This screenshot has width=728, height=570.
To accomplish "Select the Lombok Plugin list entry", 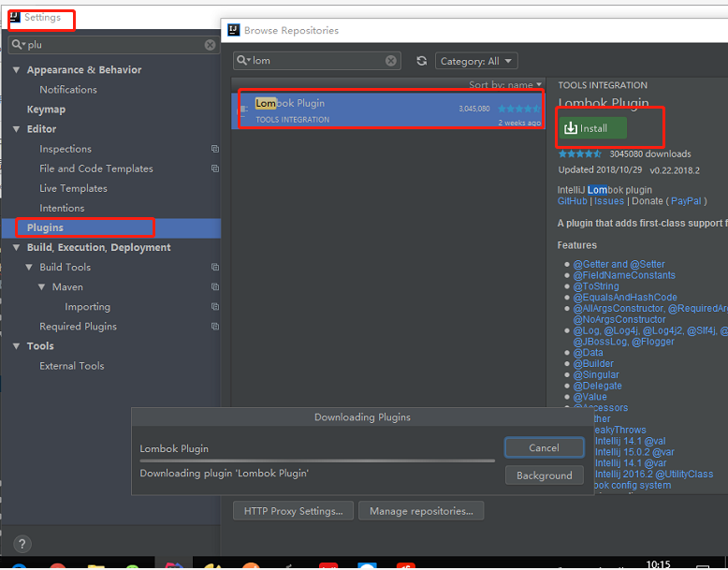I will tap(388, 110).
